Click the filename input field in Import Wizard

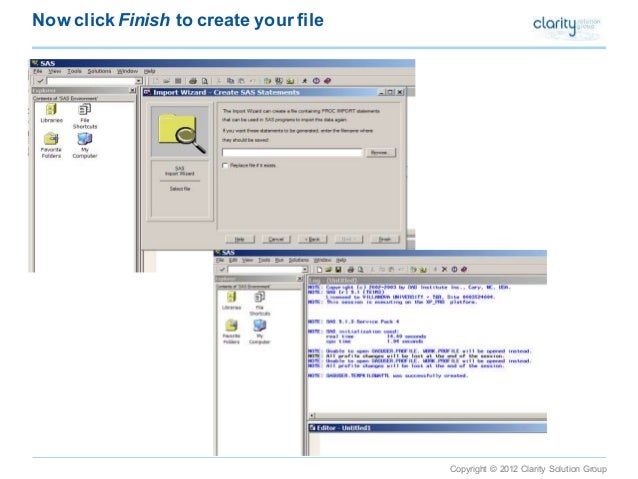(292, 153)
